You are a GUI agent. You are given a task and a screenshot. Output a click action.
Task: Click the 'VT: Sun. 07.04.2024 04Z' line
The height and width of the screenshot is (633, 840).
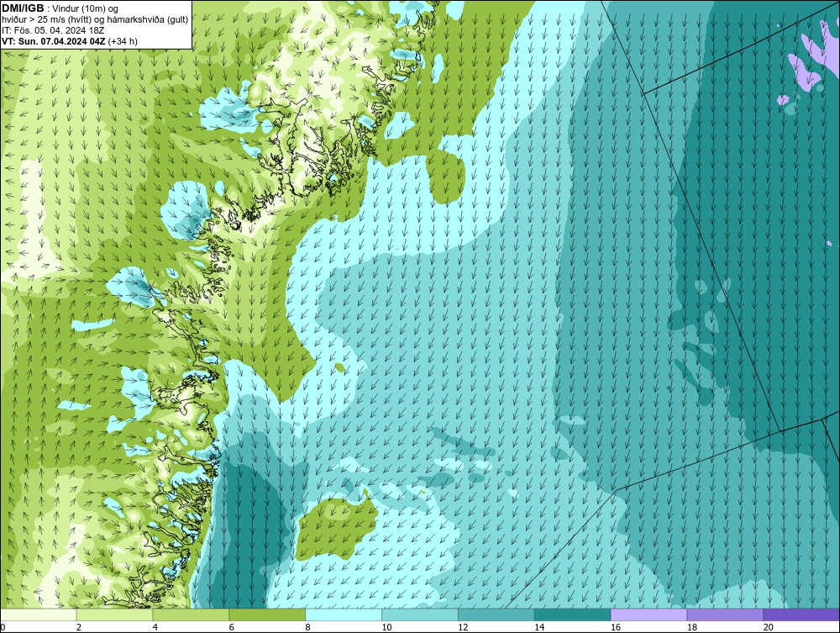54,41
